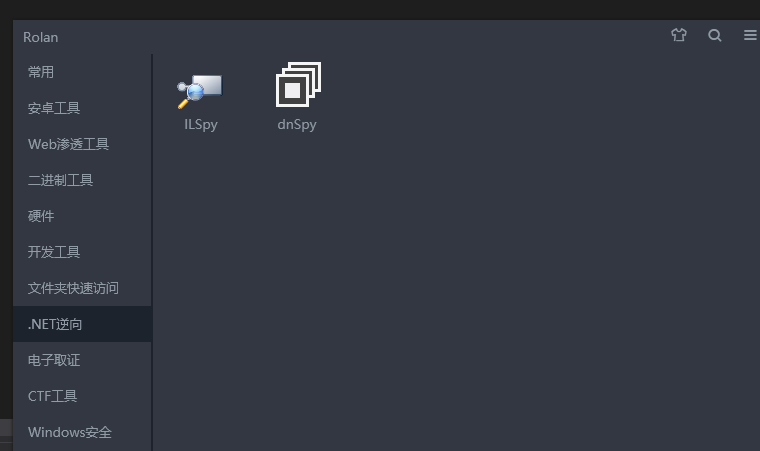Launch the ILSpy magnifier icon
The width and height of the screenshot is (760, 451).
(x=200, y=91)
